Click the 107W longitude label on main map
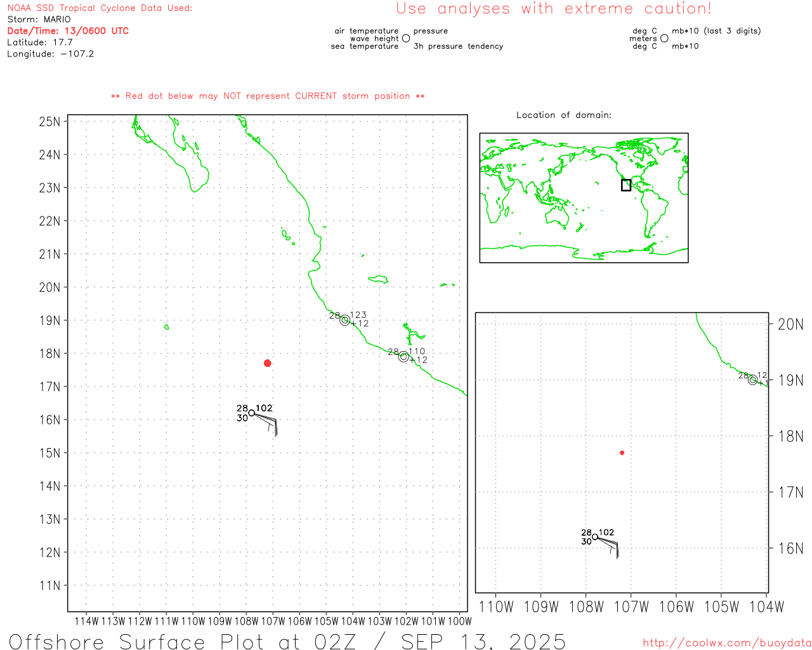Viewport: 812px width, 650px height. [273, 621]
